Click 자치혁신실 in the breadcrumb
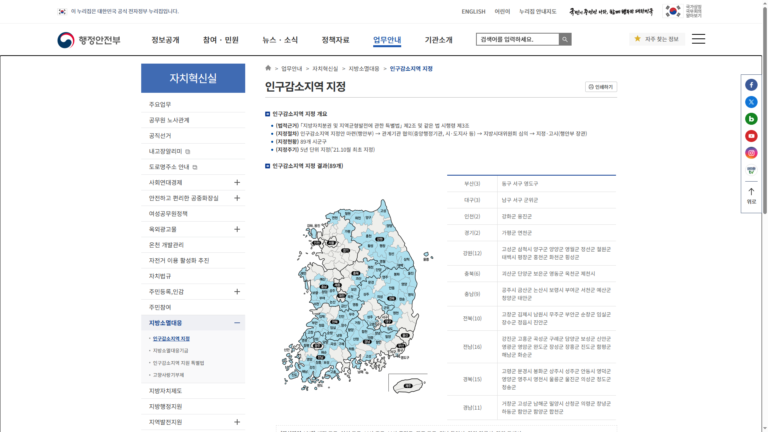Image resolution: width=768 pixels, height=432 pixels. 325,69
